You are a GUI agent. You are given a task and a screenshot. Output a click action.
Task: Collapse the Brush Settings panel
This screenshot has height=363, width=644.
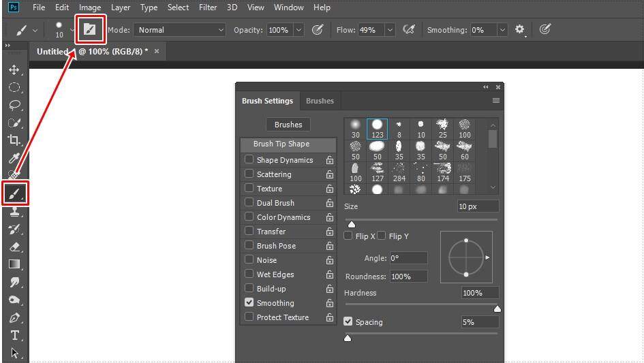(486, 87)
